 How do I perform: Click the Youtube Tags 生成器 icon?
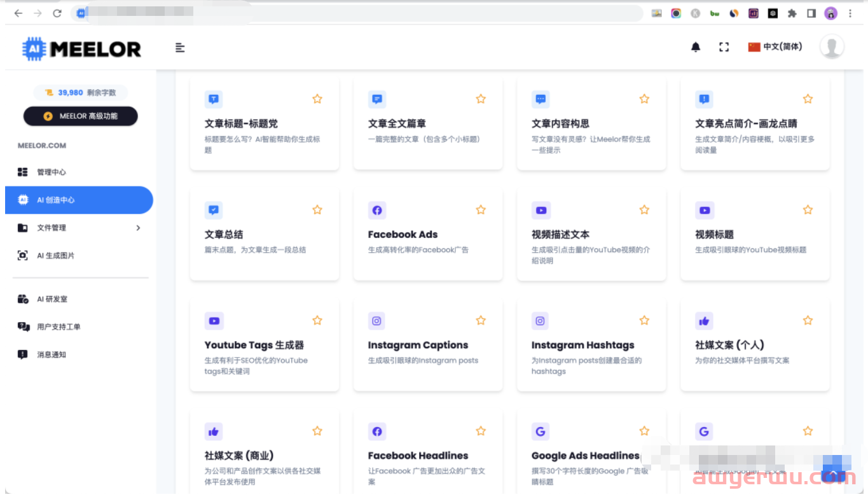(x=214, y=321)
